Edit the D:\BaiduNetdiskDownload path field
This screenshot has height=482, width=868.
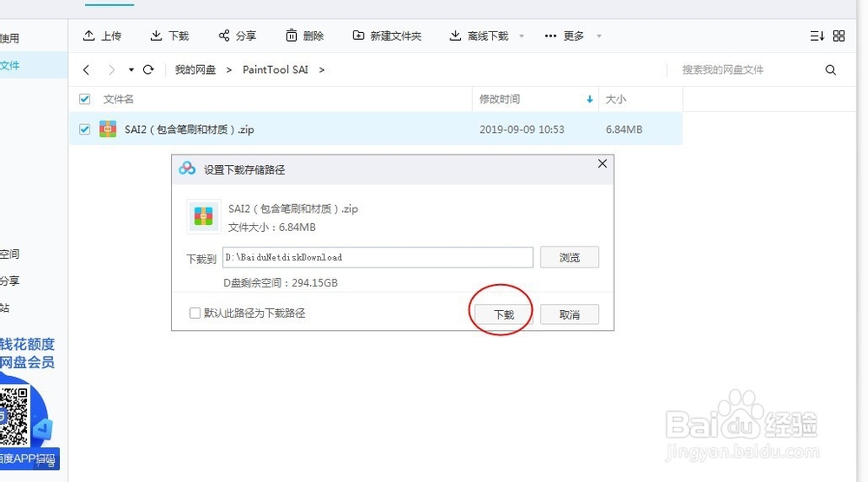378,258
